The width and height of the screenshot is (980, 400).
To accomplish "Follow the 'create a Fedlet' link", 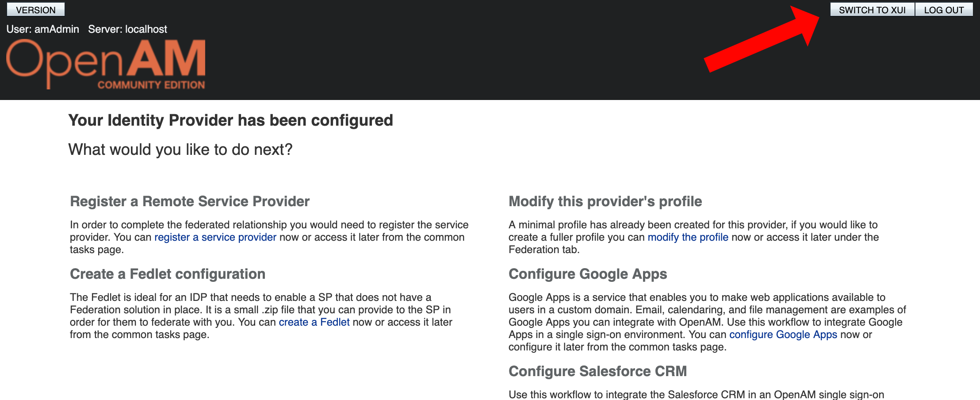I will point(314,322).
